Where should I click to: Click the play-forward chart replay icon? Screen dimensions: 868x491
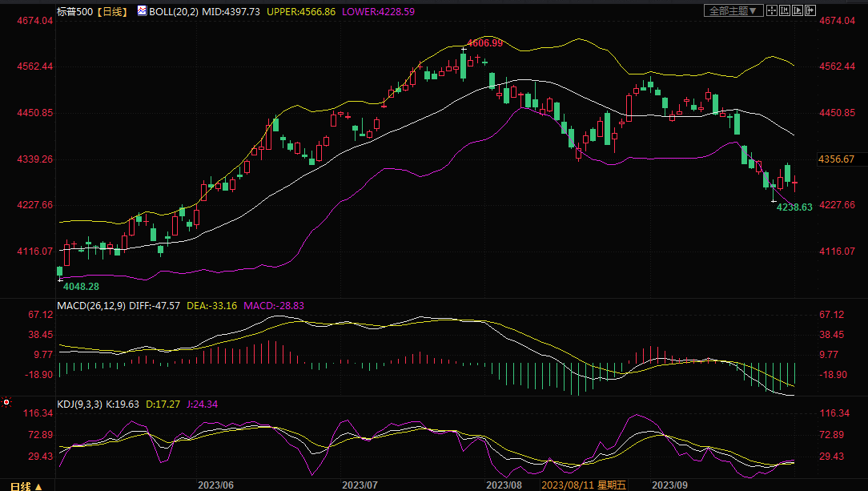point(799,10)
